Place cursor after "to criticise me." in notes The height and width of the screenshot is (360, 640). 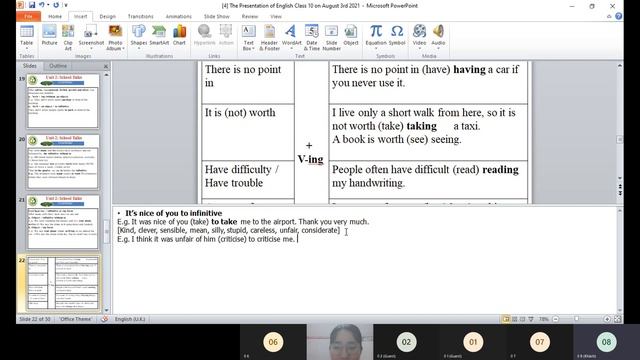(x=297, y=239)
